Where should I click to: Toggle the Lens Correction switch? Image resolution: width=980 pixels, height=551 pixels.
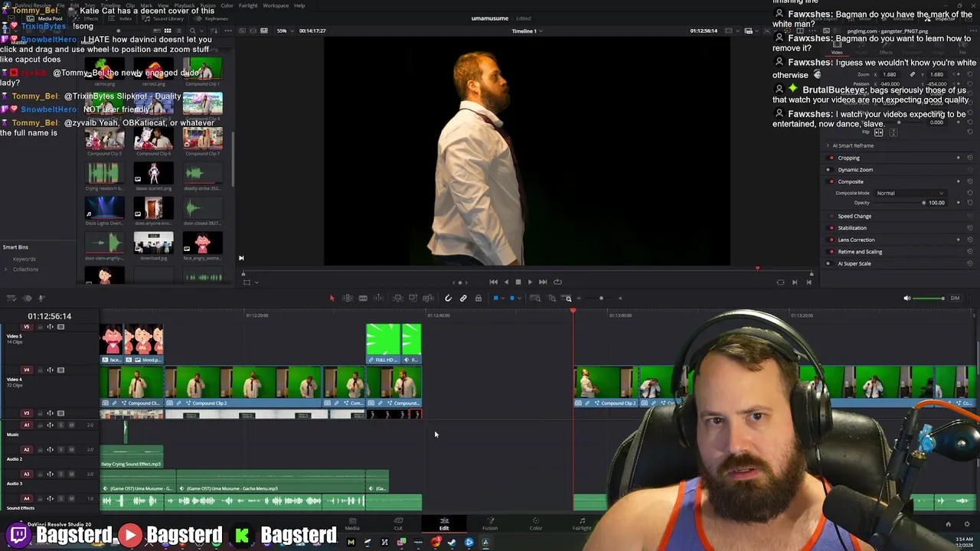coord(831,240)
